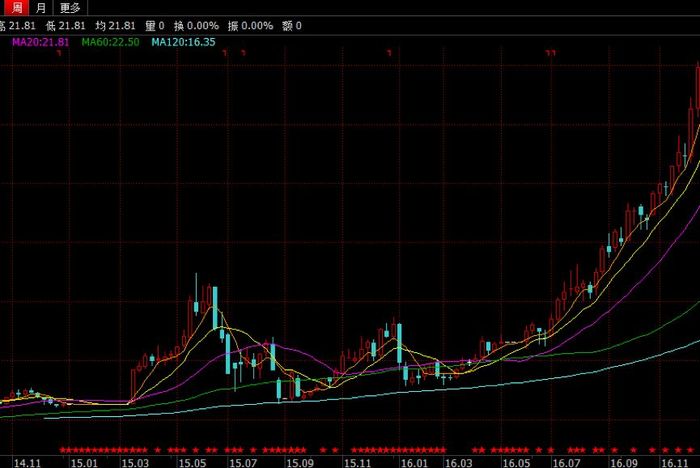This screenshot has width=700, height=468.
Task: Click the leftmost red star in bottom row
Action: (62, 450)
